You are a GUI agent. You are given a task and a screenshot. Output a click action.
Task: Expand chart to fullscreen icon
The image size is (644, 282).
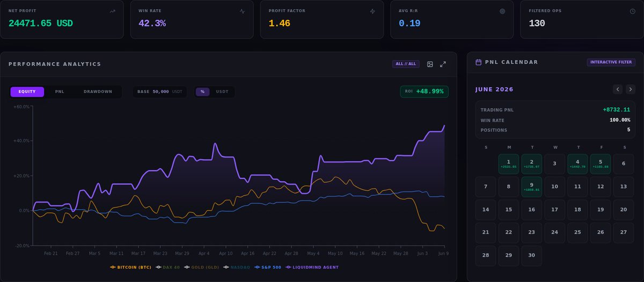click(x=443, y=64)
